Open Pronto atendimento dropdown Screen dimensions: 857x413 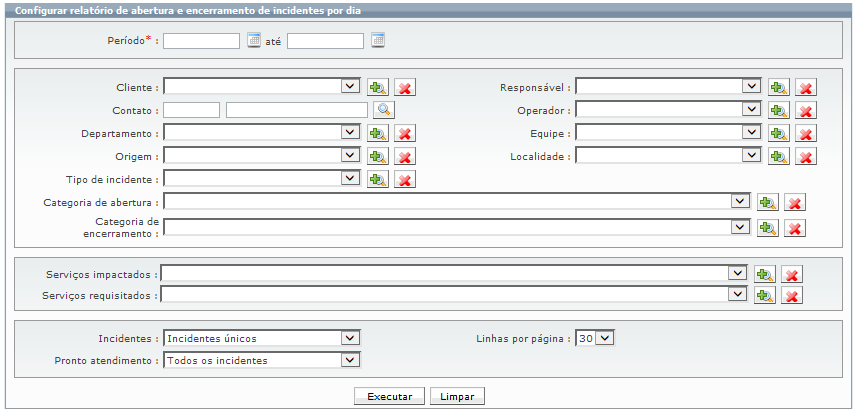click(262, 360)
